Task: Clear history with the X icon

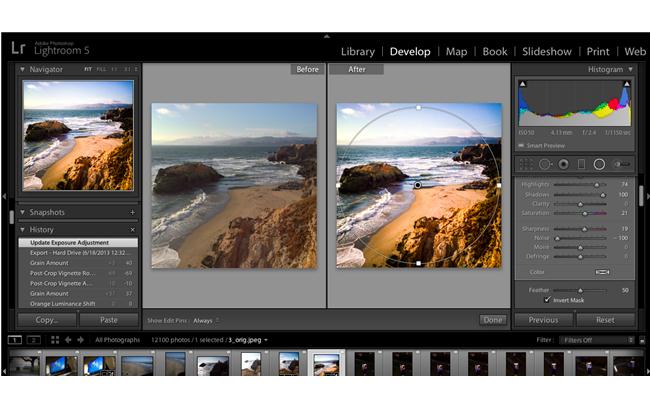Action: 132,230
